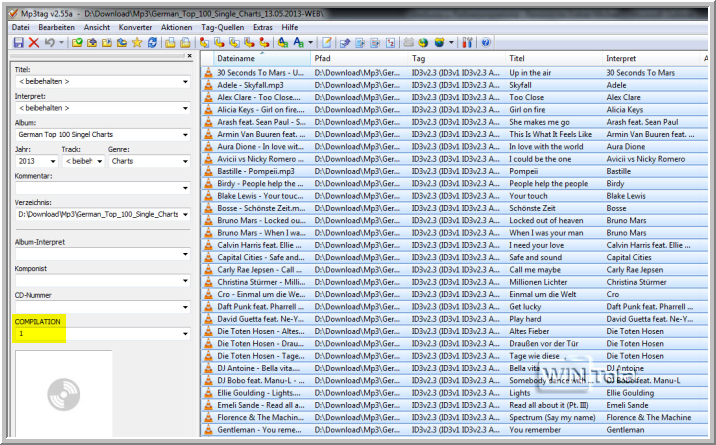Click the Save tag icon in toolbar
The width and height of the screenshot is (716, 445).
(18, 43)
